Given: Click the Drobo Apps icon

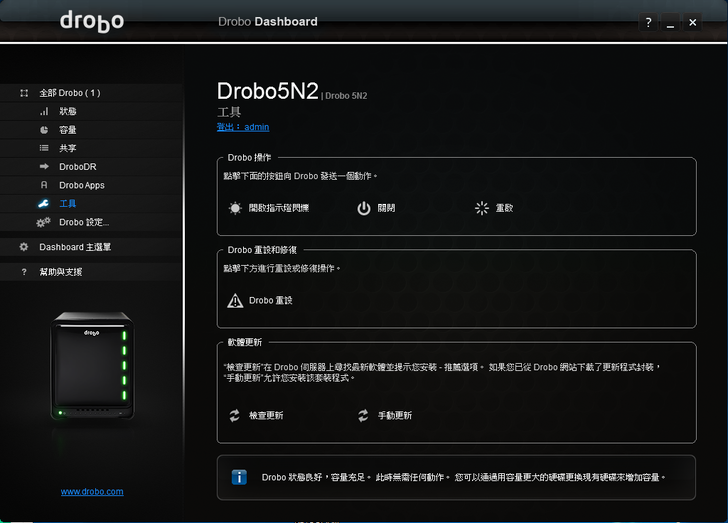Looking at the screenshot, I should click(x=44, y=185).
